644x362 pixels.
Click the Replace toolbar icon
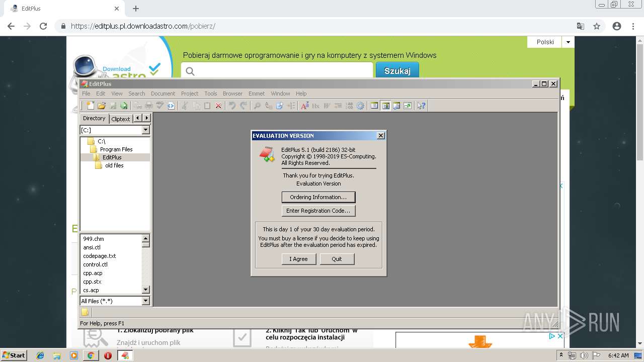(269, 106)
